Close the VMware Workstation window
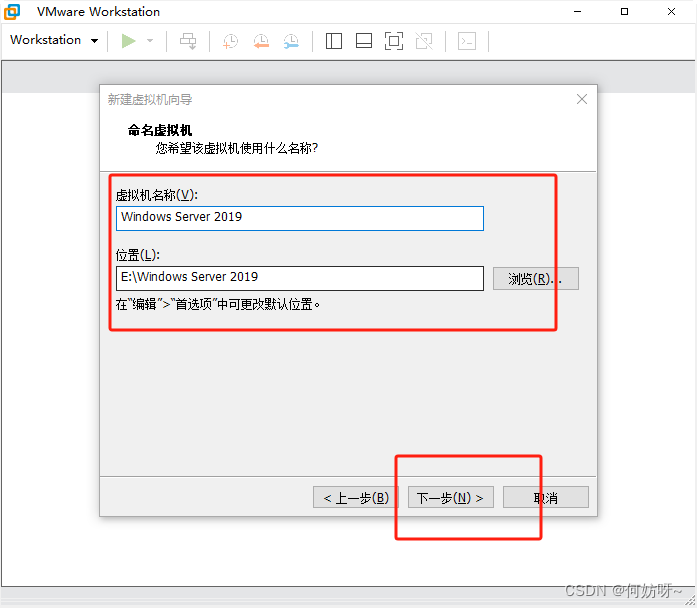697x608 pixels. (671, 12)
